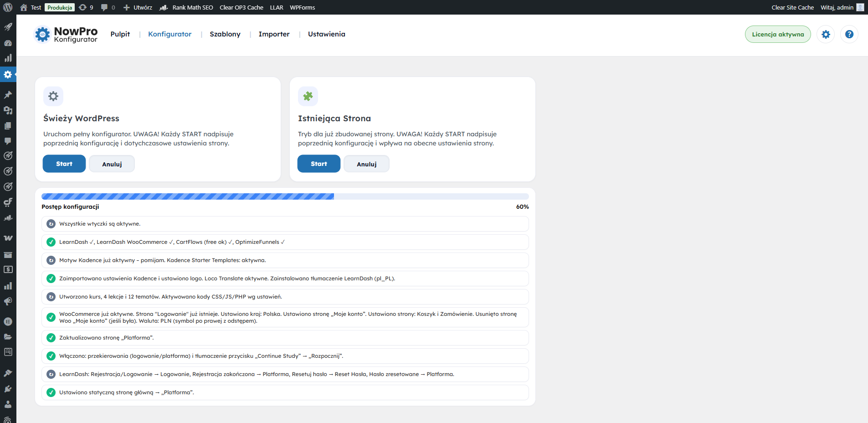Viewport: 868px width, 423px height.
Task: Open CartFlows from the sidebar icon
Action: (8, 202)
